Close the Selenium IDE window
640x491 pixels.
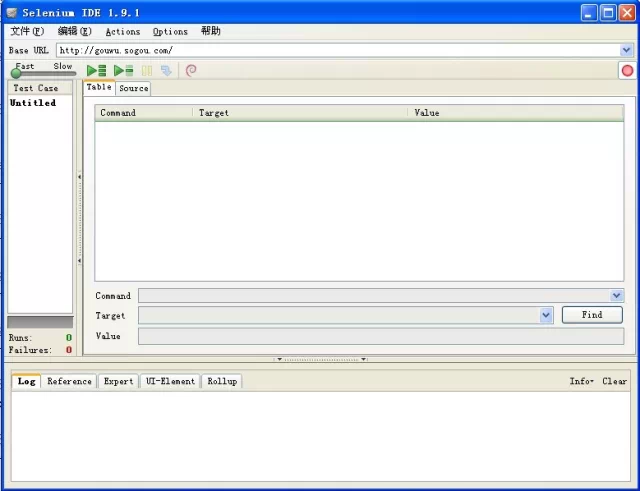click(x=627, y=13)
